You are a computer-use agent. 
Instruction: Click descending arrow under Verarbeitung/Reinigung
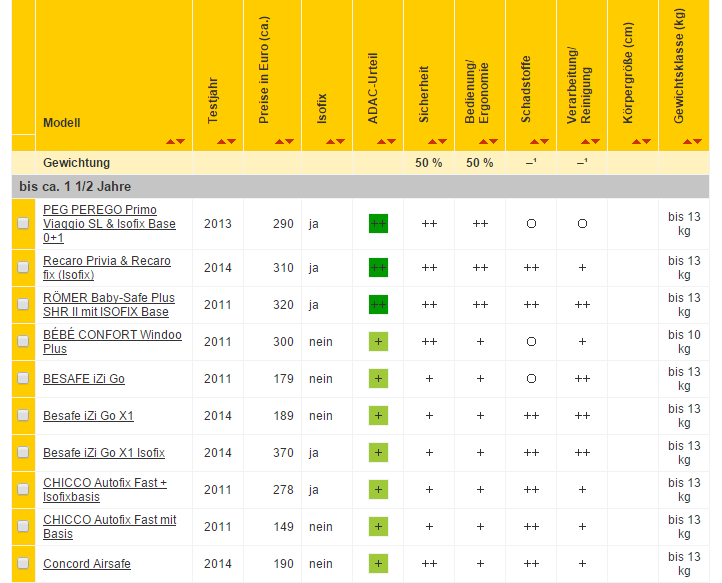(596, 142)
